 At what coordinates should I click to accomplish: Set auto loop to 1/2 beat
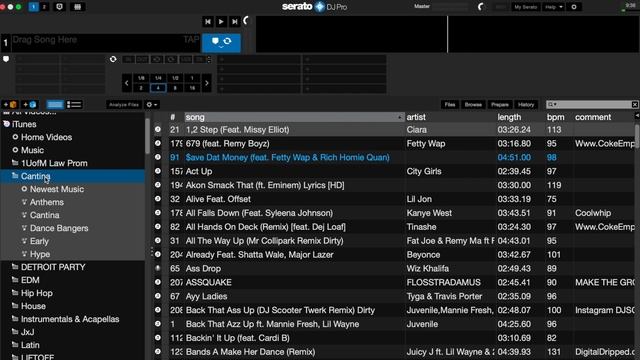[175, 78]
